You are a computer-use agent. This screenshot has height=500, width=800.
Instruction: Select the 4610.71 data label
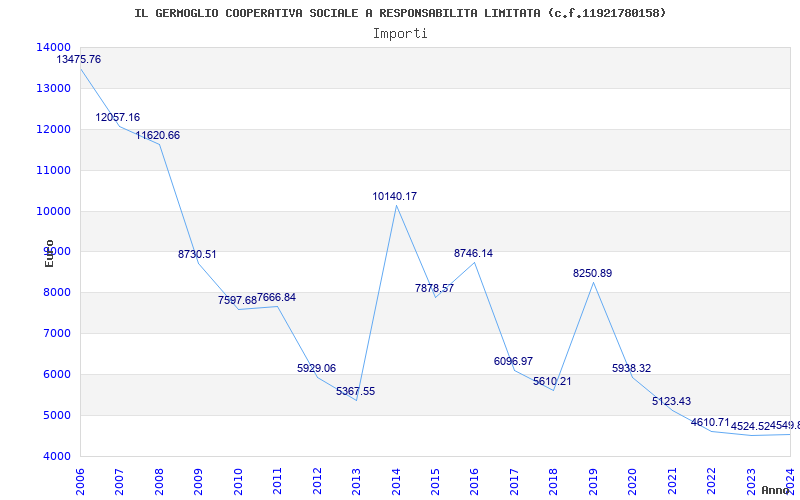pos(710,422)
